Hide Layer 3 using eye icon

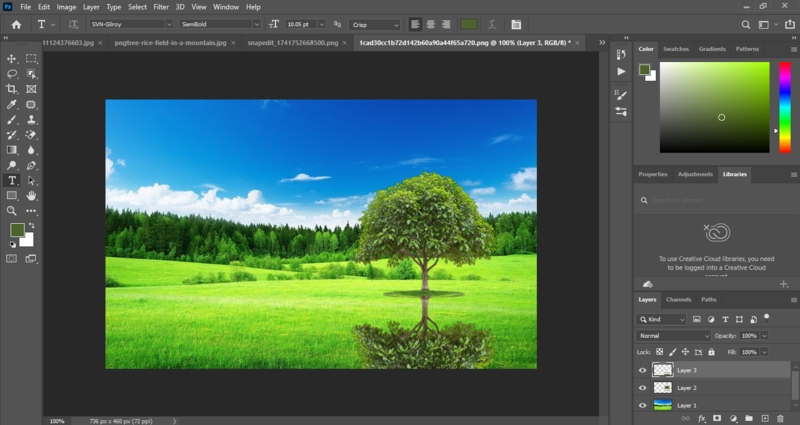pos(643,370)
